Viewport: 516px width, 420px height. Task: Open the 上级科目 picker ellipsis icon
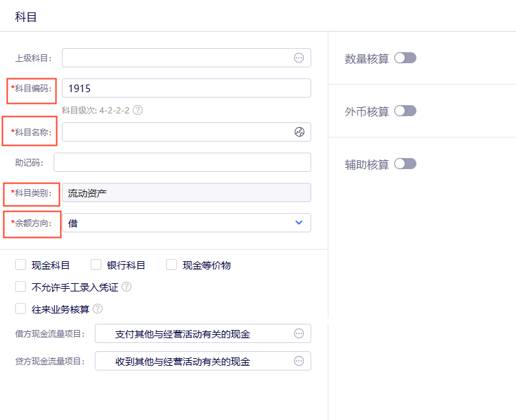click(x=299, y=58)
